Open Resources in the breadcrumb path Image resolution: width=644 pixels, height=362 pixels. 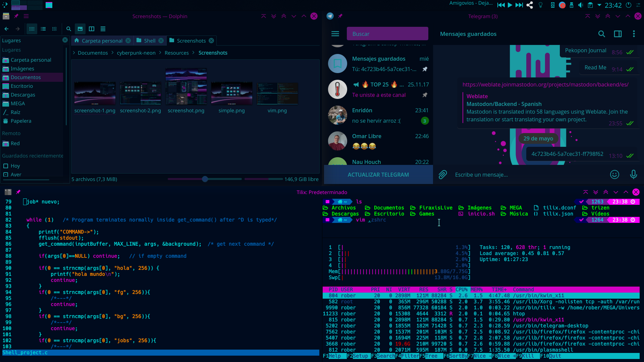[177, 53]
